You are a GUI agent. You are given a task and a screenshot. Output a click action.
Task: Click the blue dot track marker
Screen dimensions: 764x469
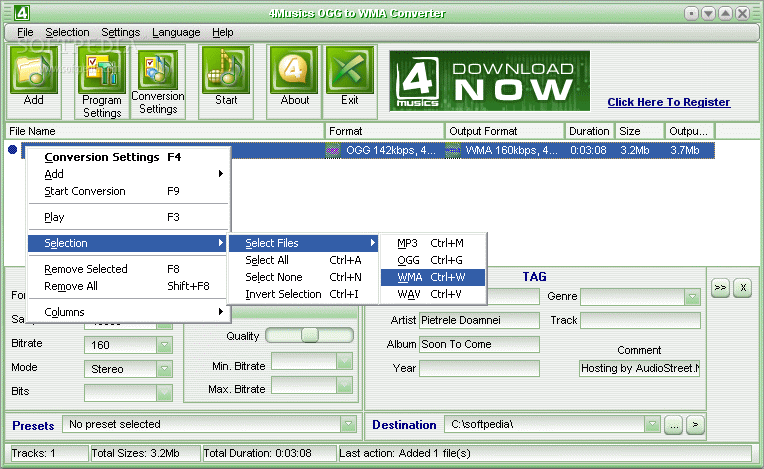13,150
